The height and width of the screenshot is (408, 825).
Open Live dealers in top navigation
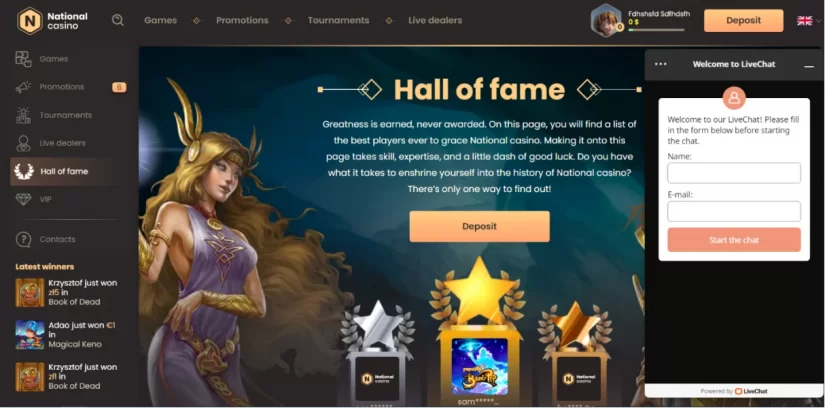[x=435, y=21]
